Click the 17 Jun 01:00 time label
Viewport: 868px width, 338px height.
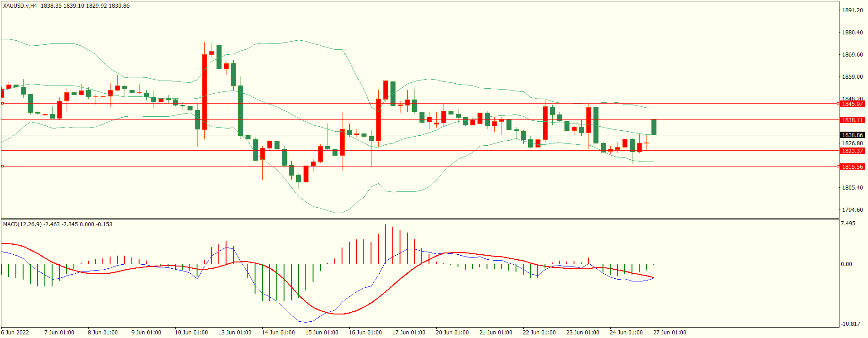pos(409,333)
